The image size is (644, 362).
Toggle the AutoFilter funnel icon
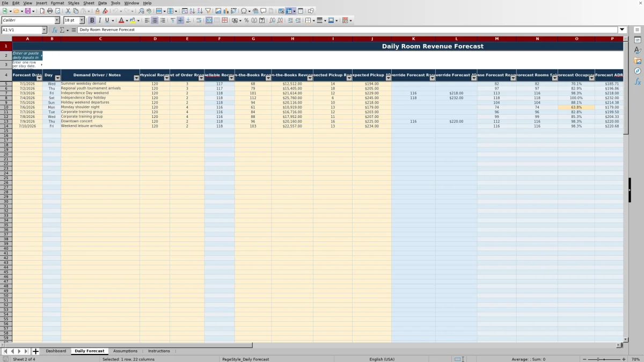[208, 11]
